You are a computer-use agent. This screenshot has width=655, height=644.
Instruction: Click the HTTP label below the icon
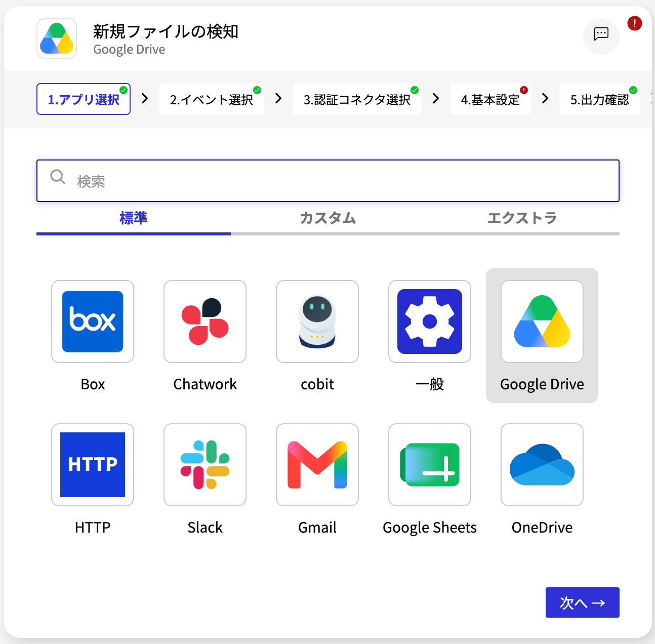point(93,528)
